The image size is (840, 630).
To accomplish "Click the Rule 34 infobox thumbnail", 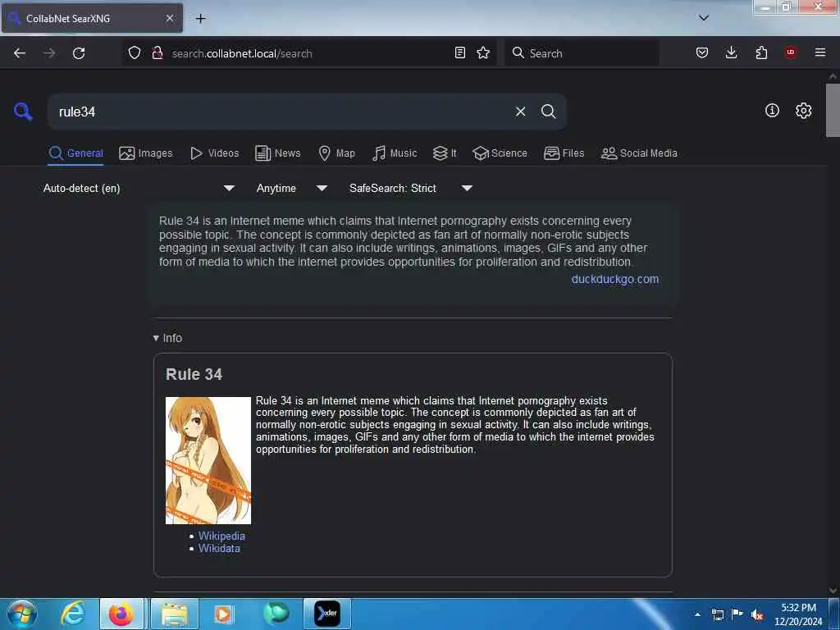I will [x=208, y=460].
